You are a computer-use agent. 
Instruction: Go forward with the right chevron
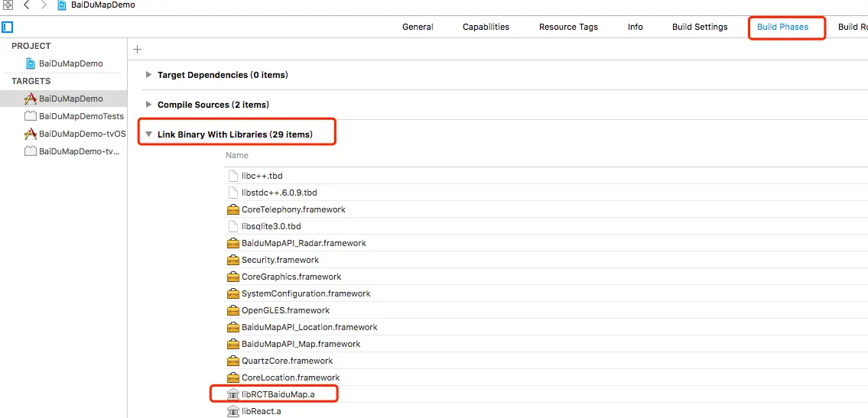pyautogui.click(x=44, y=5)
